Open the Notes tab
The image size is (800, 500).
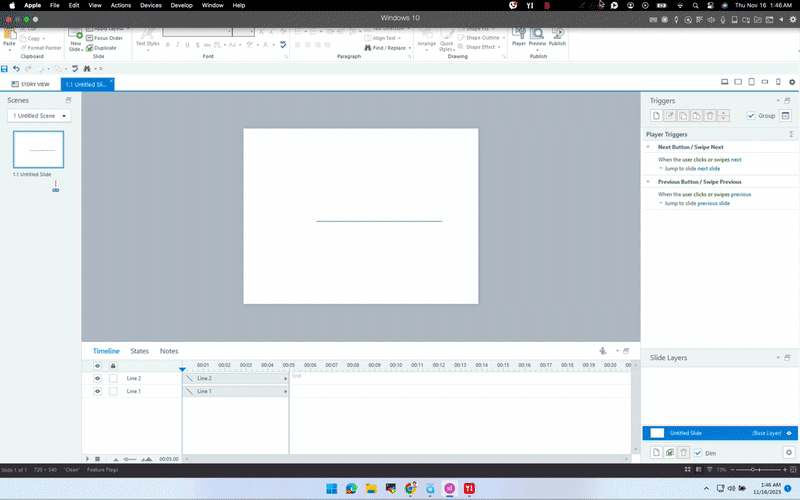(x=169, y=351)
